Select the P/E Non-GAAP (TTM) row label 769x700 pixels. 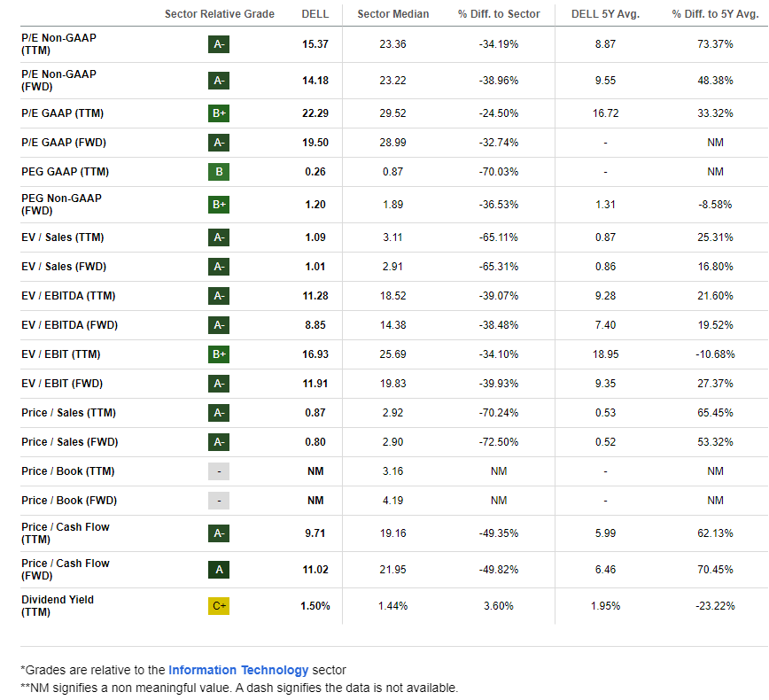pos(58,44)
